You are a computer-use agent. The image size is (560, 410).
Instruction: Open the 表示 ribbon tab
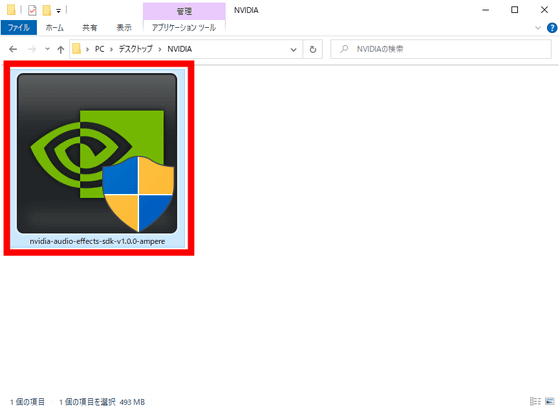pos(124,28)
